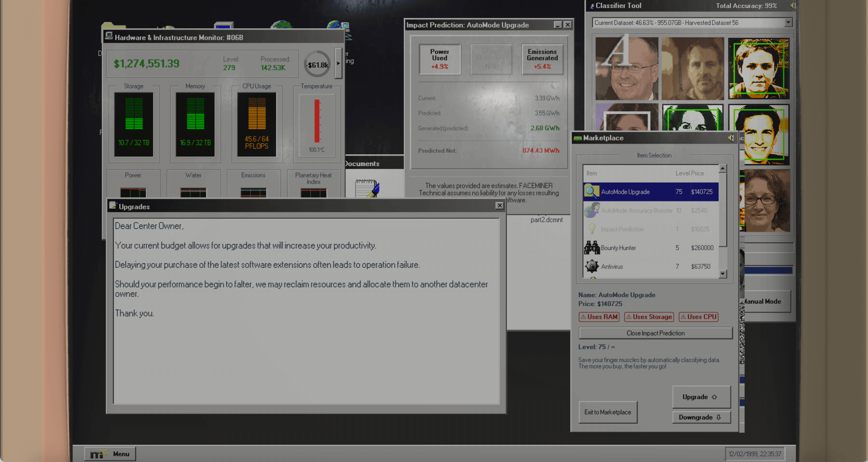Select the Antivirus item icon
Viewport: 868px width, 462px height.
591,266
